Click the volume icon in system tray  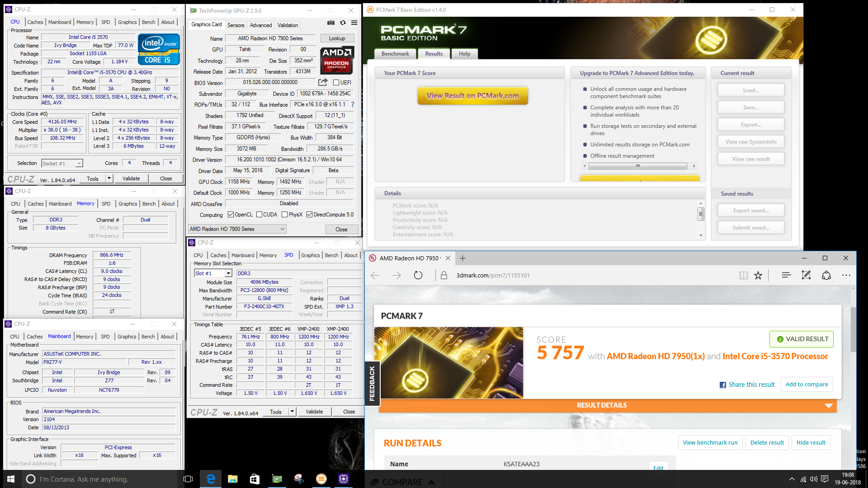(814, 479)
